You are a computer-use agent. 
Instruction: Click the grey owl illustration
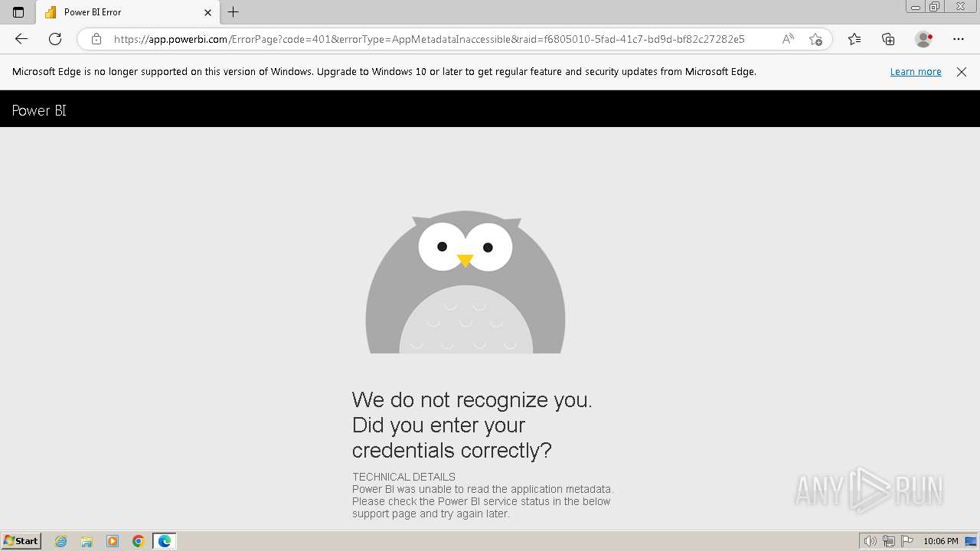point(465,282)
